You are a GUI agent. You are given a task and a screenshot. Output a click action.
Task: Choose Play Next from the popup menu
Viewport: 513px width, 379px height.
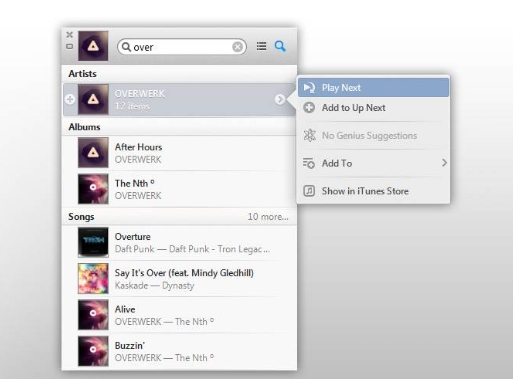(373, 88)
